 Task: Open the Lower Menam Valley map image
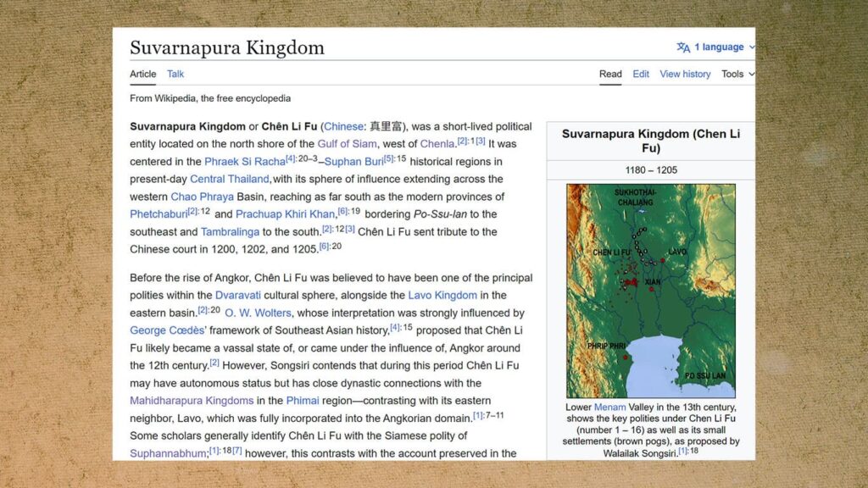(x=651, y=291)
